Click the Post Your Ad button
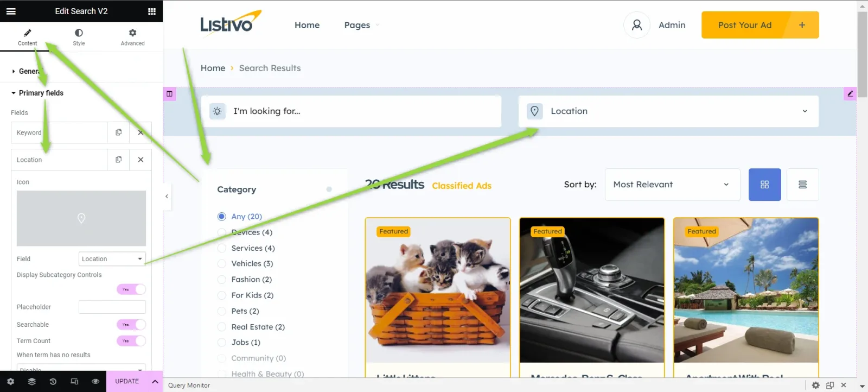 coord(760,25)
